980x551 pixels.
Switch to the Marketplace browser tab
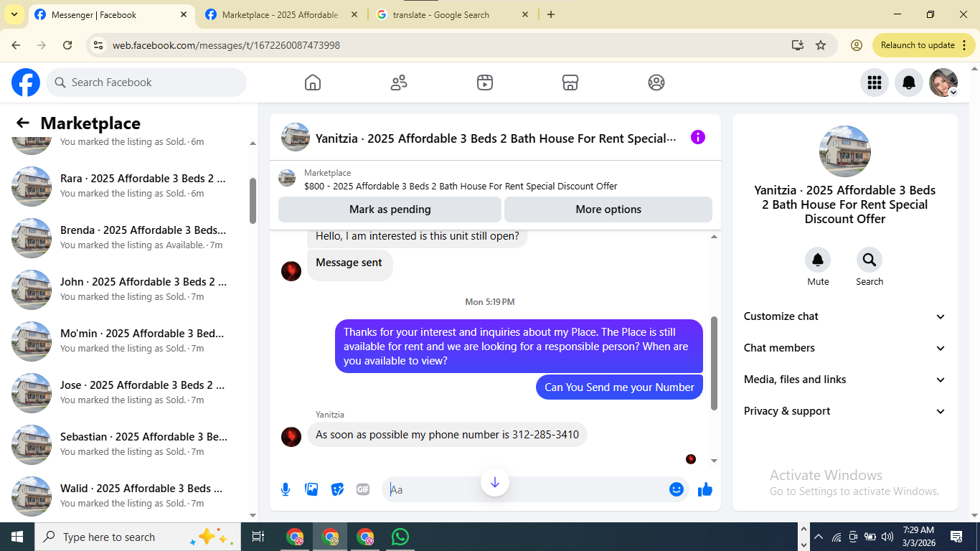281,15
